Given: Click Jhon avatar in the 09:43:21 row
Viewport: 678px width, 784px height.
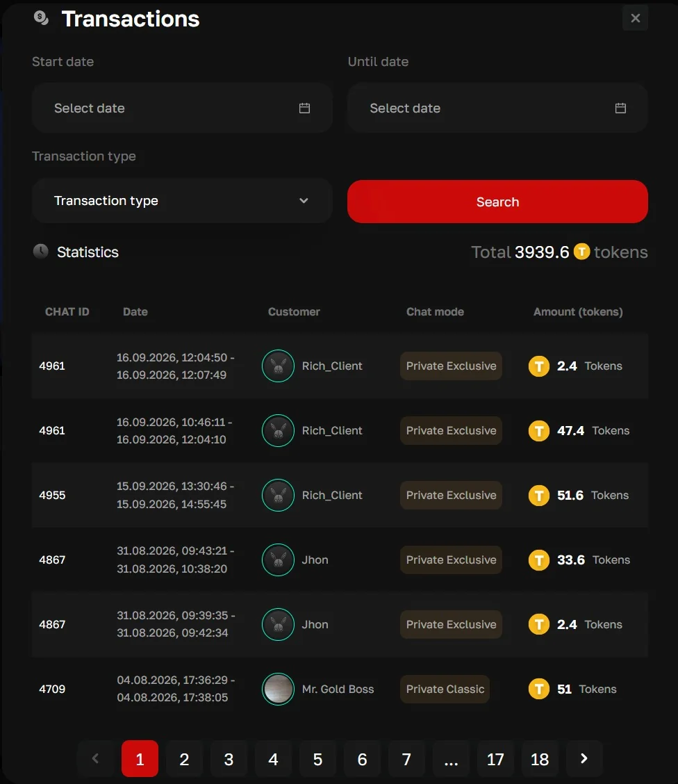Looking at the screenshot, I should (278, 560).
